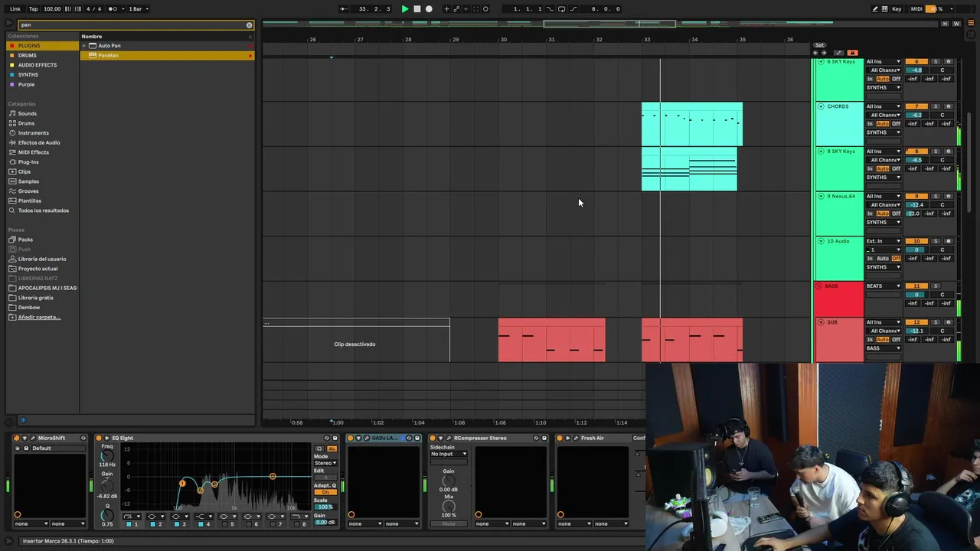Click the Stop transport button
Viewport: 980px width, 551px height.
tap(417, 9)
